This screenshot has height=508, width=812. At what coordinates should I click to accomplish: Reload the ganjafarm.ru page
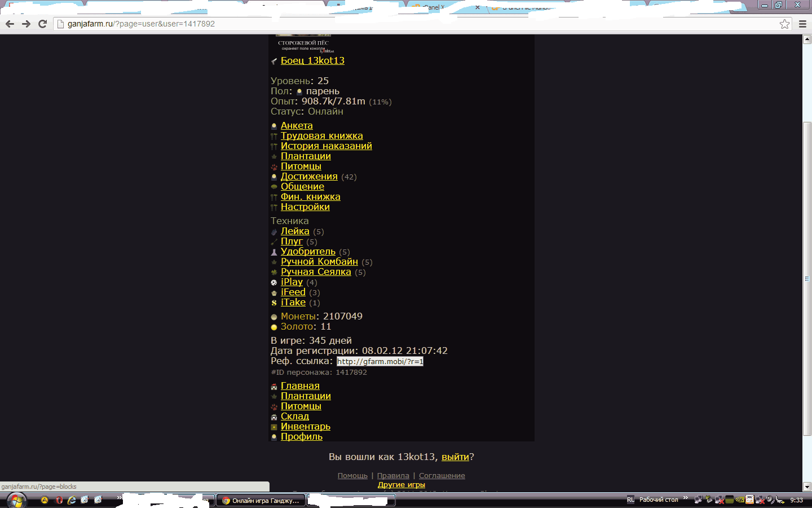click(42, 24)
